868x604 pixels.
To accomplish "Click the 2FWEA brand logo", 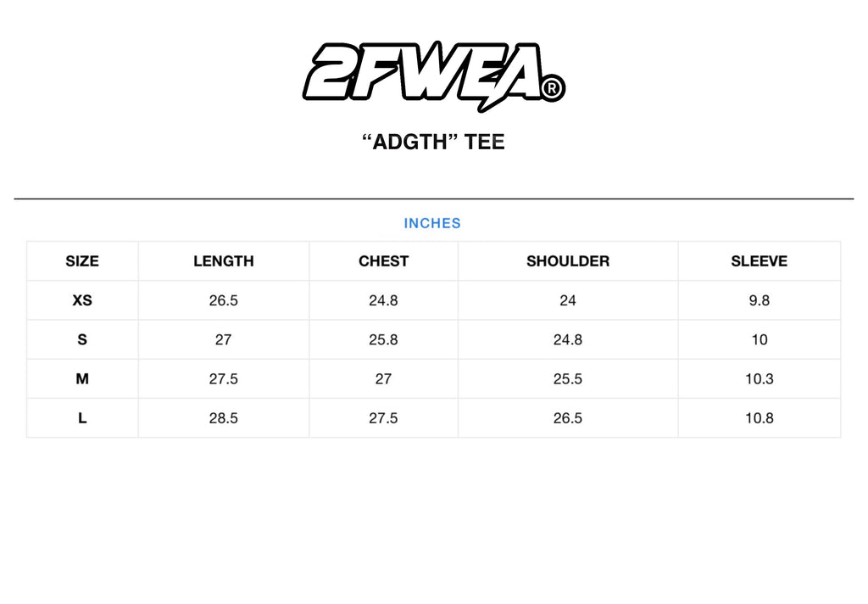I will pos(424,72).
